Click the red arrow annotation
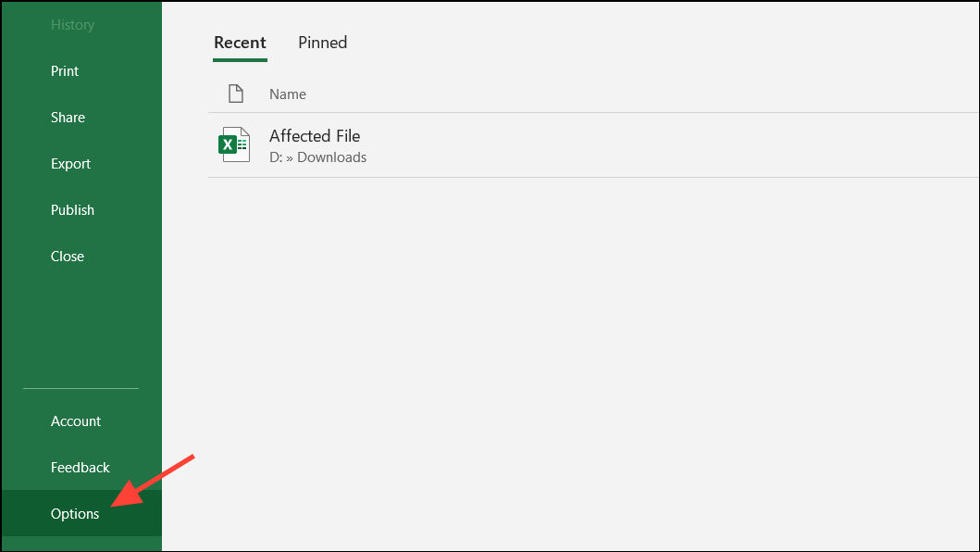This screenshot has width=980, height=552. [153, 481]
